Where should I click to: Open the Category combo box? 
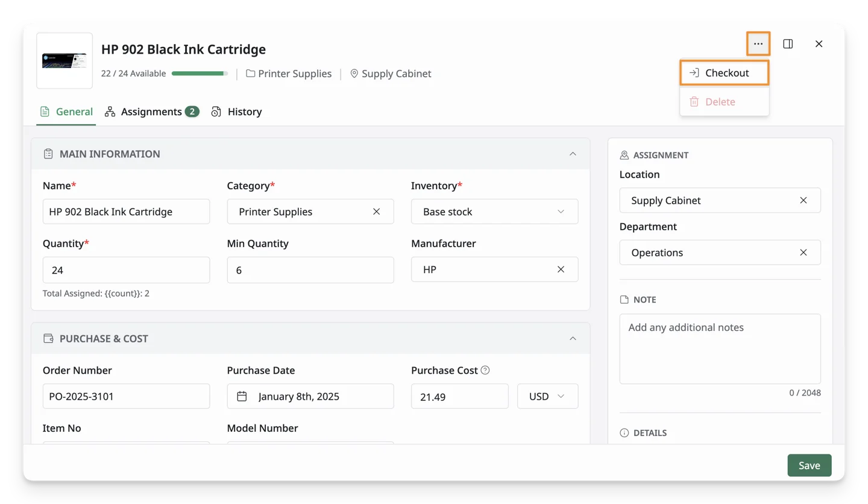[x=310, y=212]
